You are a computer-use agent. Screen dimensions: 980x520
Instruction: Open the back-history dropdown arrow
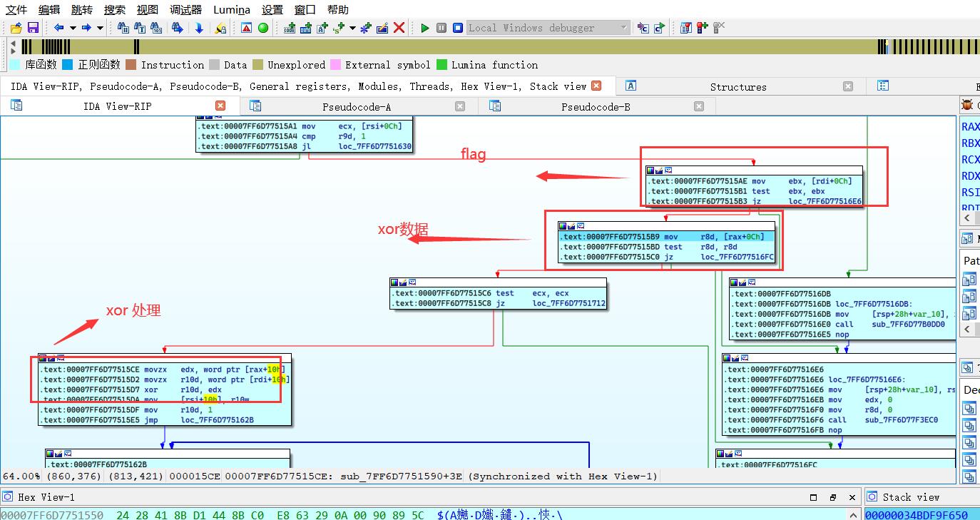(73, 28)
